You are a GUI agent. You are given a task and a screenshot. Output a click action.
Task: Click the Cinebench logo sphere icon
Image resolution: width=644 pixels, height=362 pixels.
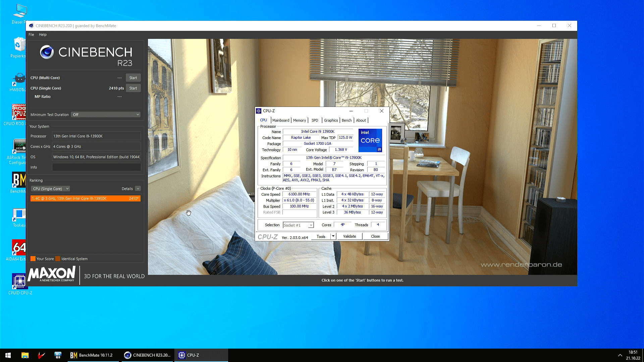click(47, 52)
